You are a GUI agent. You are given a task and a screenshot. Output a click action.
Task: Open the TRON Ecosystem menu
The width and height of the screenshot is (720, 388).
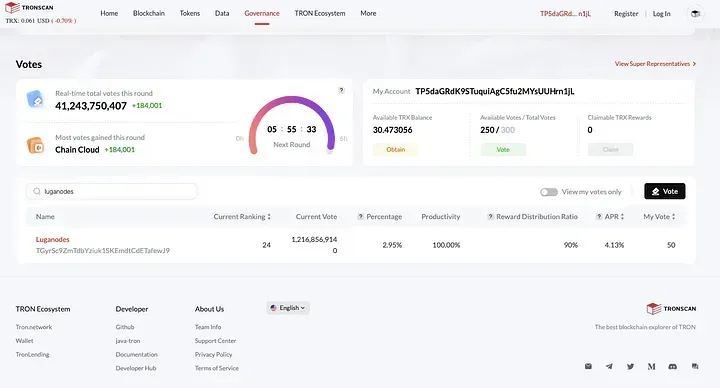(320, 13)
